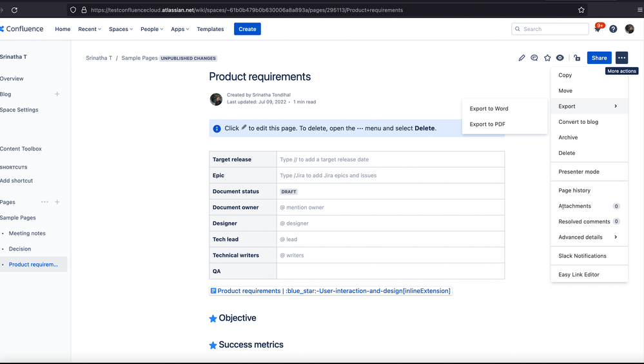
Task: Bookmark the page in the browser address bar
Action: coord(581,10)
